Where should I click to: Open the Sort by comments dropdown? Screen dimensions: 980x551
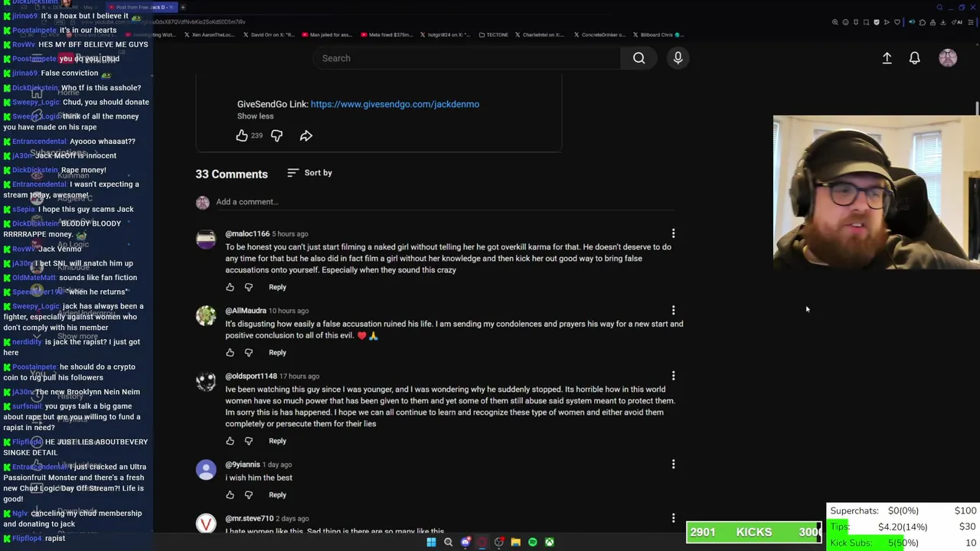click(309, 173)
